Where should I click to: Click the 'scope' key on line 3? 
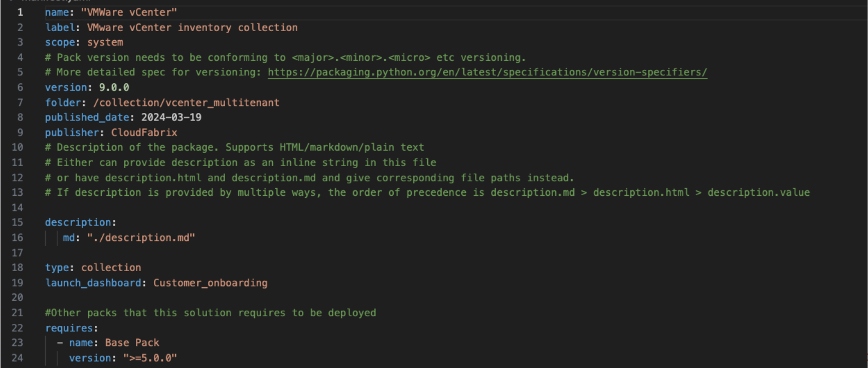click(x=60, y=42)
